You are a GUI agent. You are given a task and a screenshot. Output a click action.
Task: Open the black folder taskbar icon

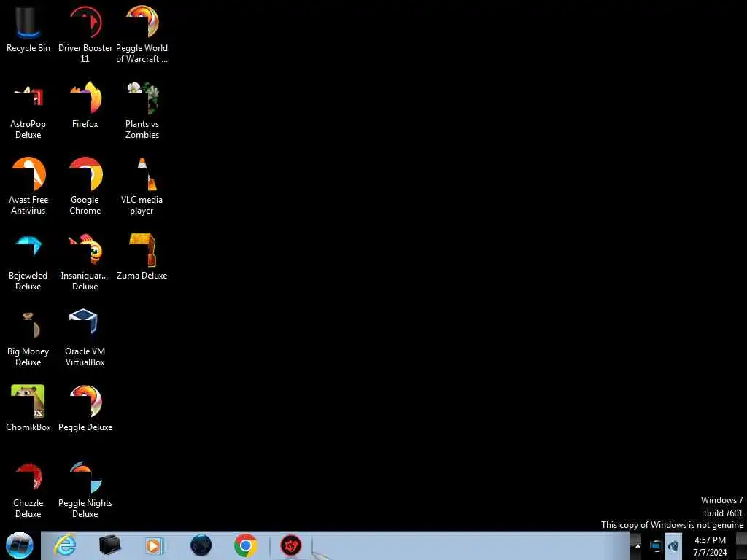[109, 545]
